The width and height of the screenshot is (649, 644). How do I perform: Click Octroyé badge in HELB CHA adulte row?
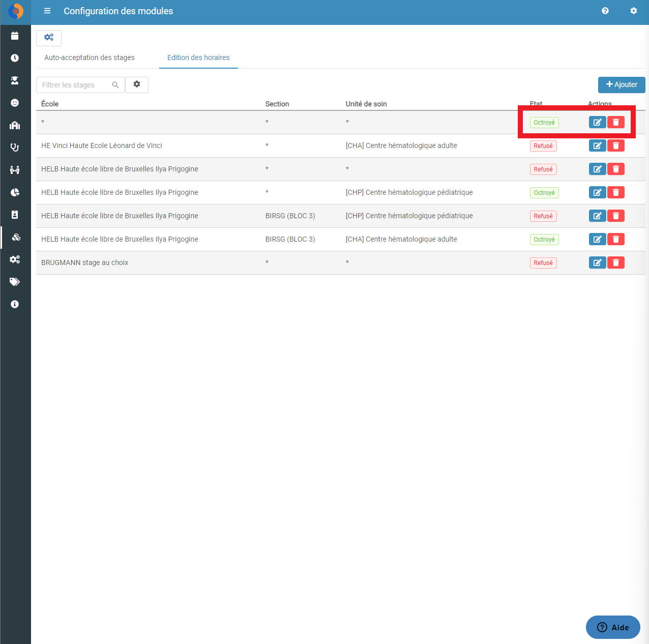pyautogui.click(x=544, y=240)
